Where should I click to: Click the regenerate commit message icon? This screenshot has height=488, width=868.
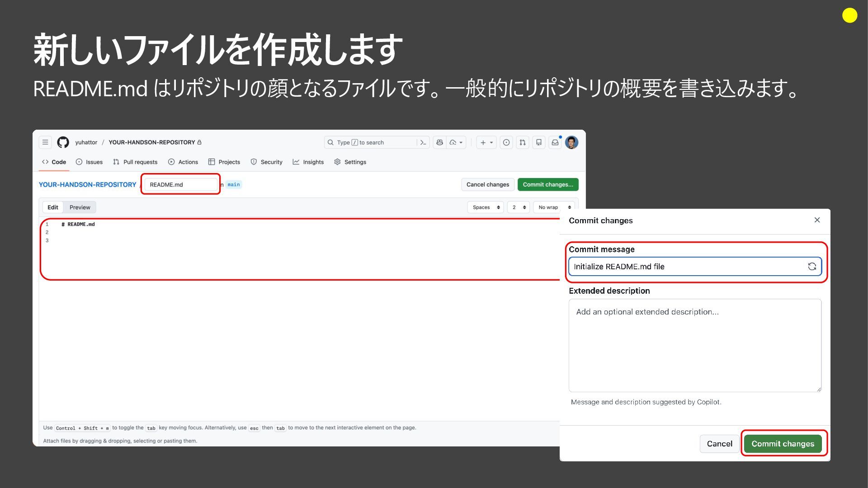coord(812,267)
